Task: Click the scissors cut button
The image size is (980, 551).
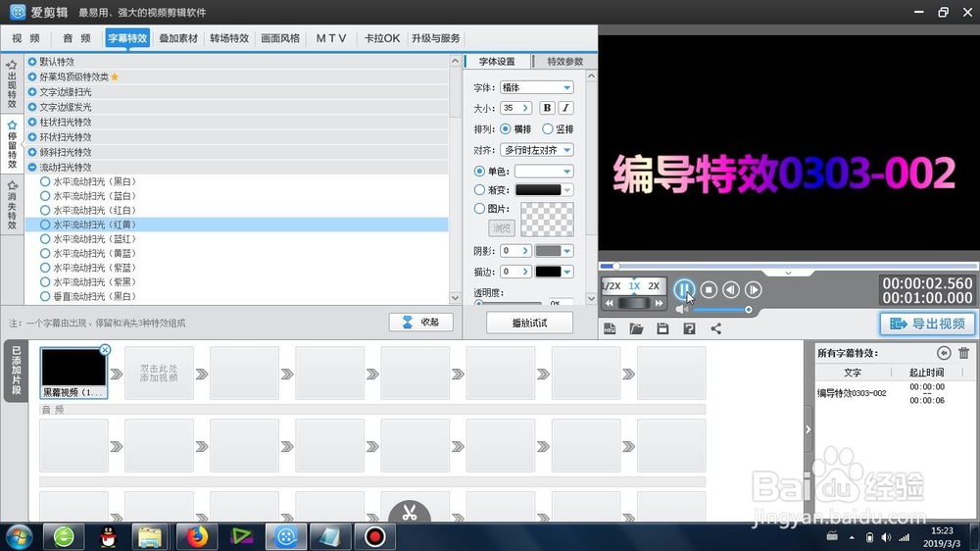Action: point(410,512)
